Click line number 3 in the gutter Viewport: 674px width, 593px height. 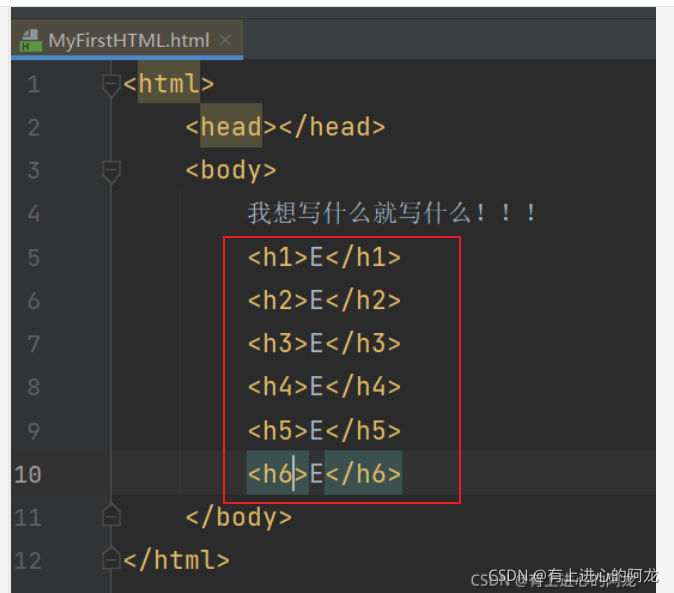pos(34,171)
